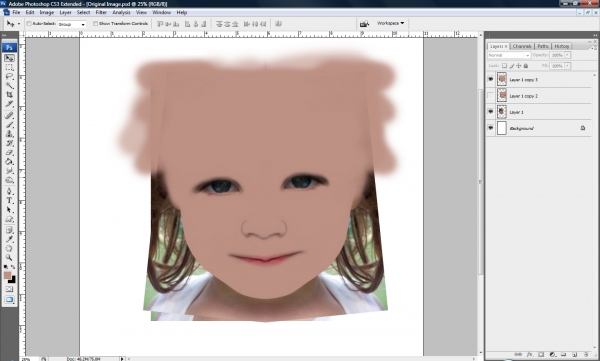600x361 pixels.
Task: Hide Layer 1 using its eye icon
Action: click(x=491, y=112)
